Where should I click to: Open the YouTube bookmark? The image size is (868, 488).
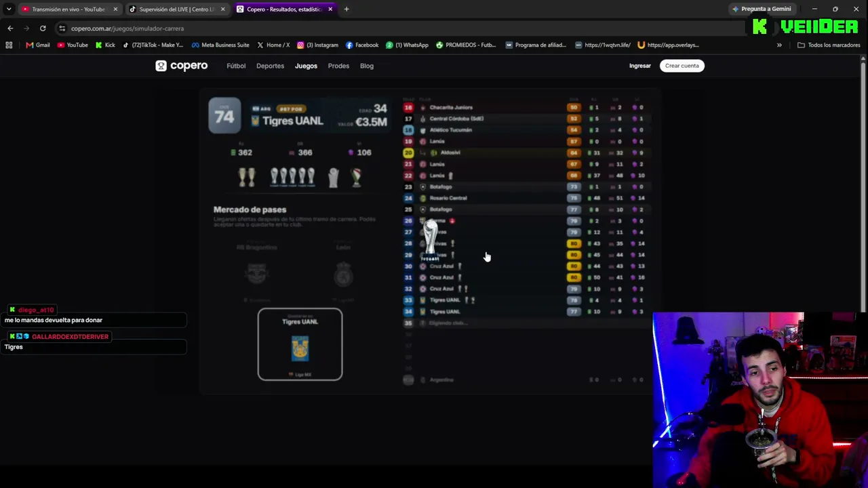(x=73, y=45)
